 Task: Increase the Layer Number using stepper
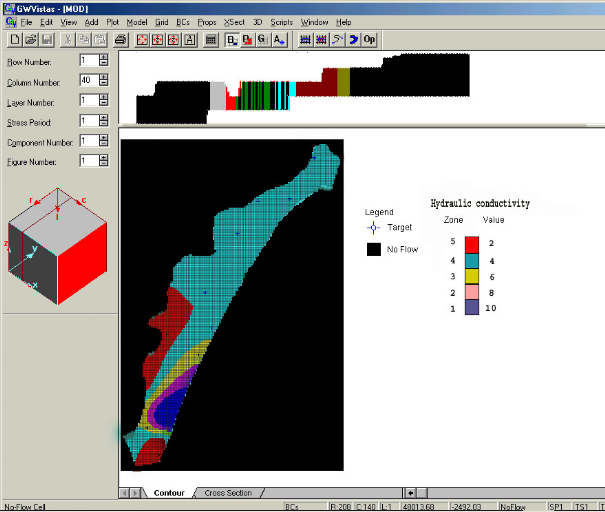103,97
